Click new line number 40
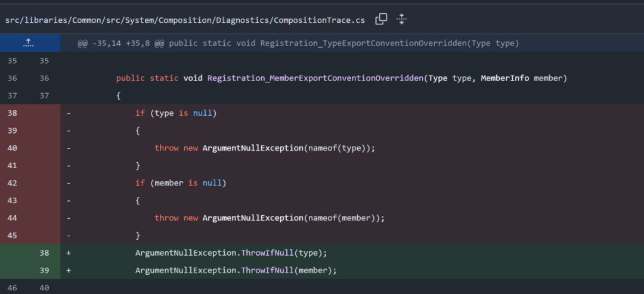This screenshot has width=644, height=294. (x=44, y=288)
